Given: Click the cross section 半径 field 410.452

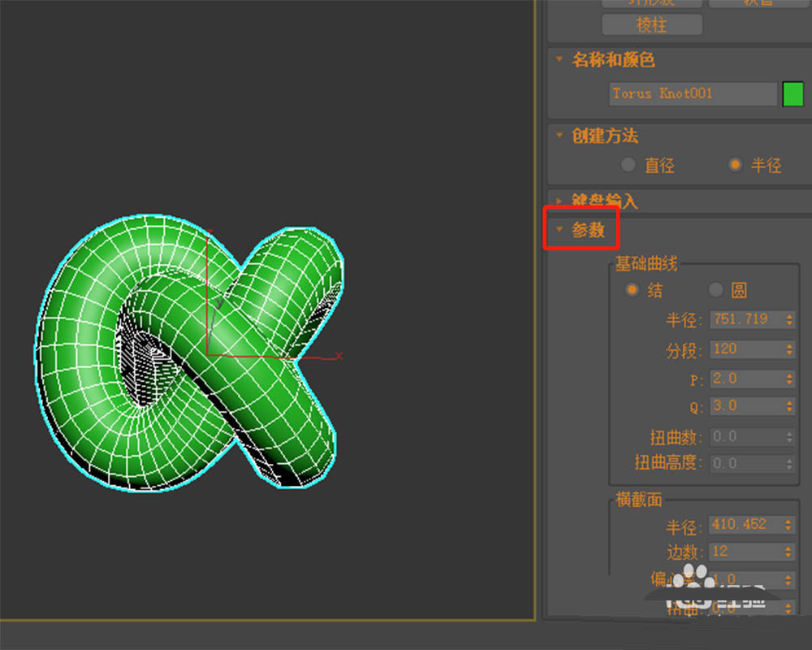Looking at the screenshot, I should click(x=745, y=525).
